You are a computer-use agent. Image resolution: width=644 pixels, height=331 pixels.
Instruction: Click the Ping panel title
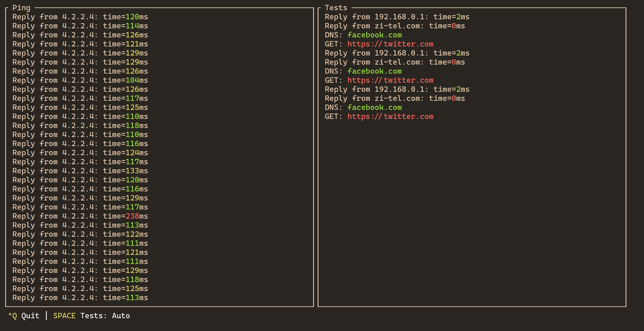pos(21,8)
